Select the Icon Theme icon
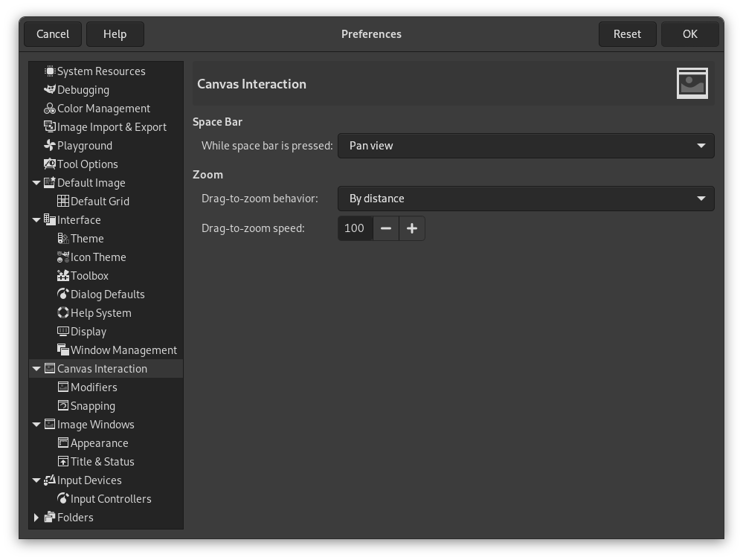This screenshot has width=743, height=560. [x=63, y=257]
